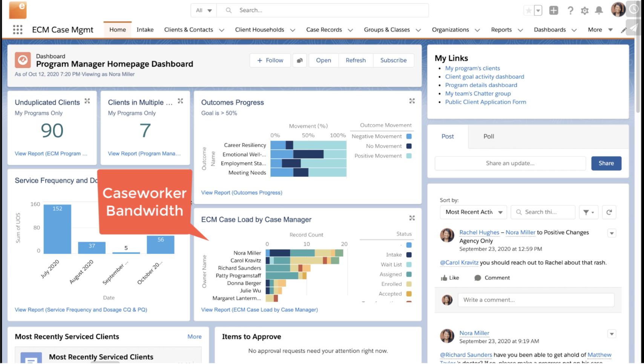Click the global actions plus icon
644x364 pixels.
point(554,11)
